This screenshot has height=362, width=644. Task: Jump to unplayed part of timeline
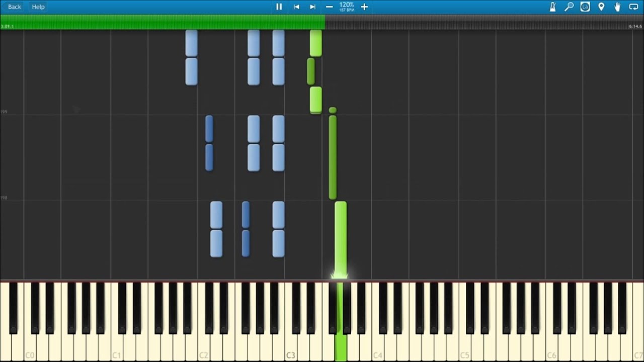click(x=485, y=22)
